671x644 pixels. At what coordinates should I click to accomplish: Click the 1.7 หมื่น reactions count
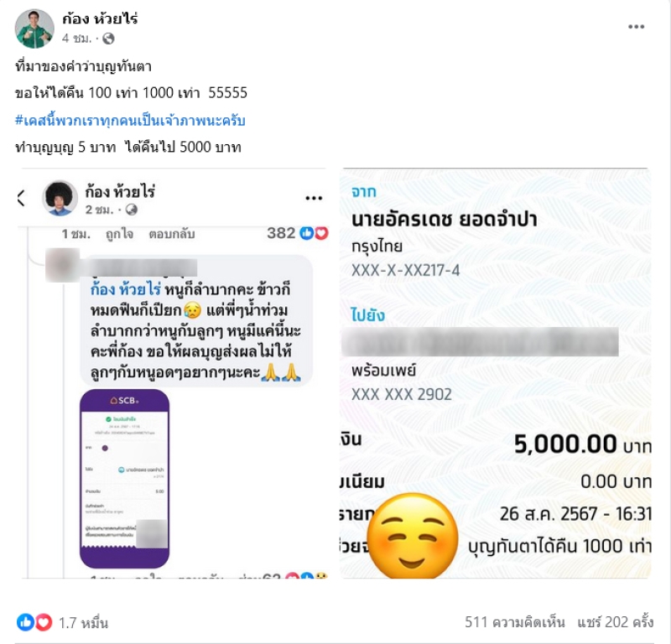83,622
